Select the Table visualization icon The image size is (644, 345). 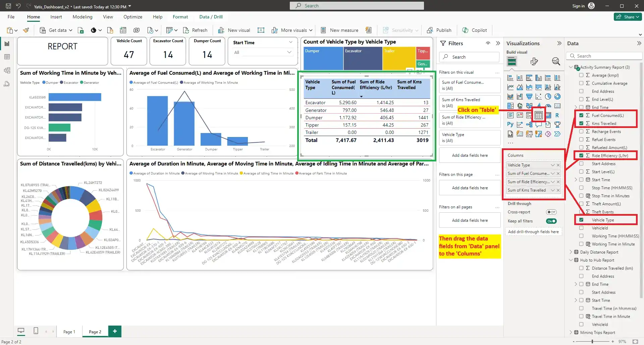[538, 116]
